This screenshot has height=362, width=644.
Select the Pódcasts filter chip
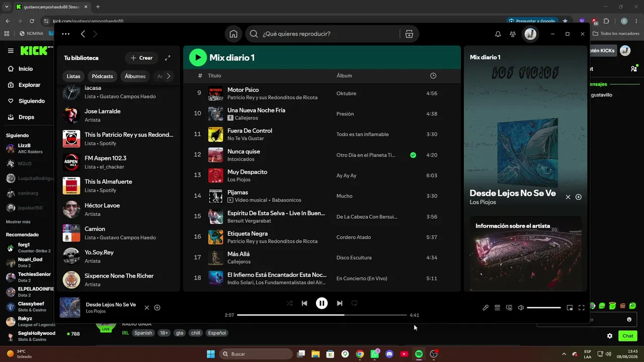103,76
